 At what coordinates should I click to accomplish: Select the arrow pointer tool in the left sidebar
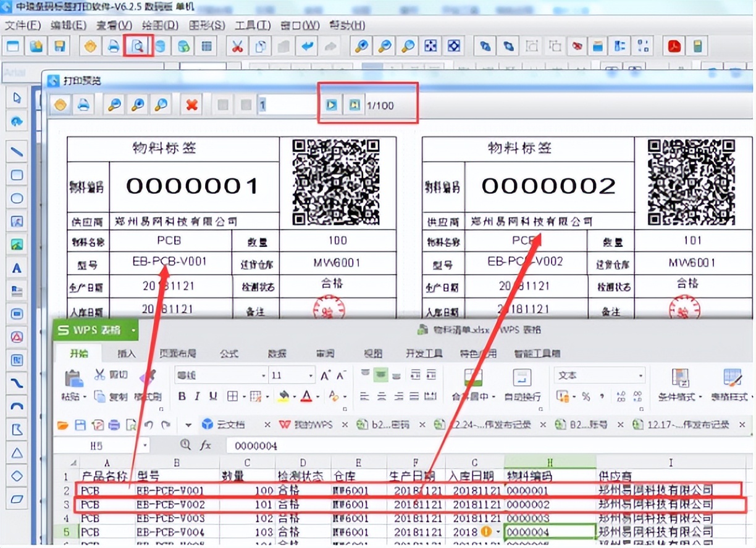17,98
